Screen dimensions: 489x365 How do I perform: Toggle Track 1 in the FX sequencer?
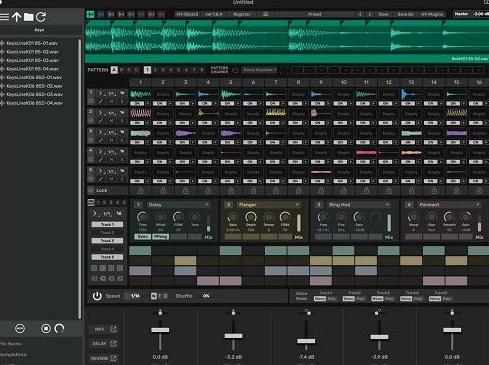[107, 224]
